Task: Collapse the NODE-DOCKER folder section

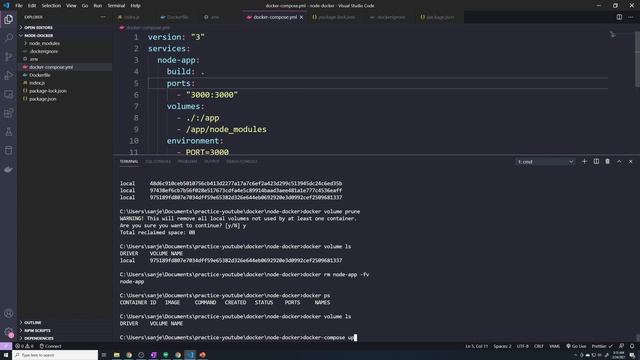Action: click(x=38, y=36)
